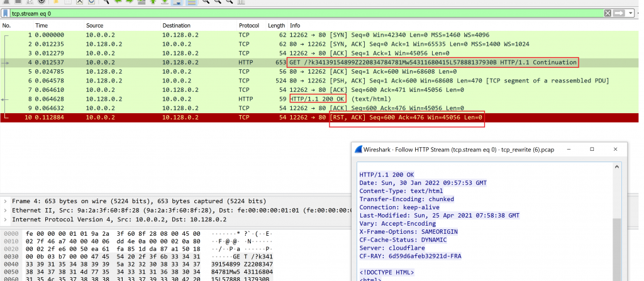Open the display filter history dropdown
Image resolution: width=644 pixels, height=281 pixels.
click(x=631, y=13)
